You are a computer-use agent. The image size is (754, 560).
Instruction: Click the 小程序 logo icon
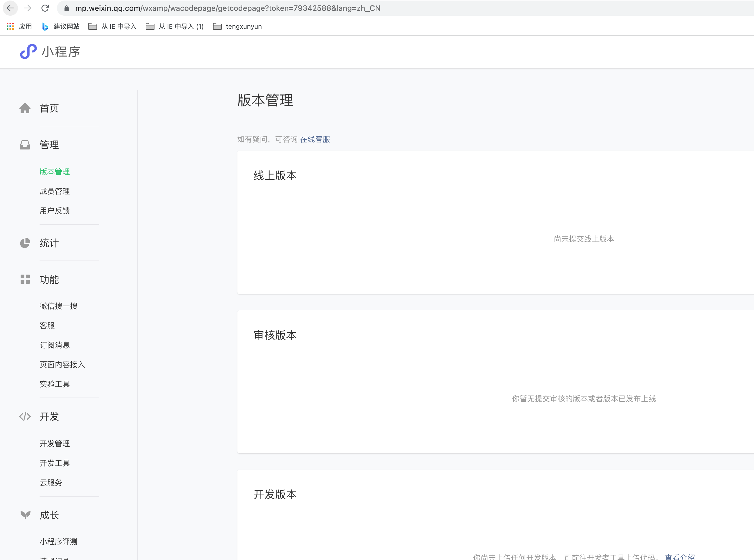(28, 51)
